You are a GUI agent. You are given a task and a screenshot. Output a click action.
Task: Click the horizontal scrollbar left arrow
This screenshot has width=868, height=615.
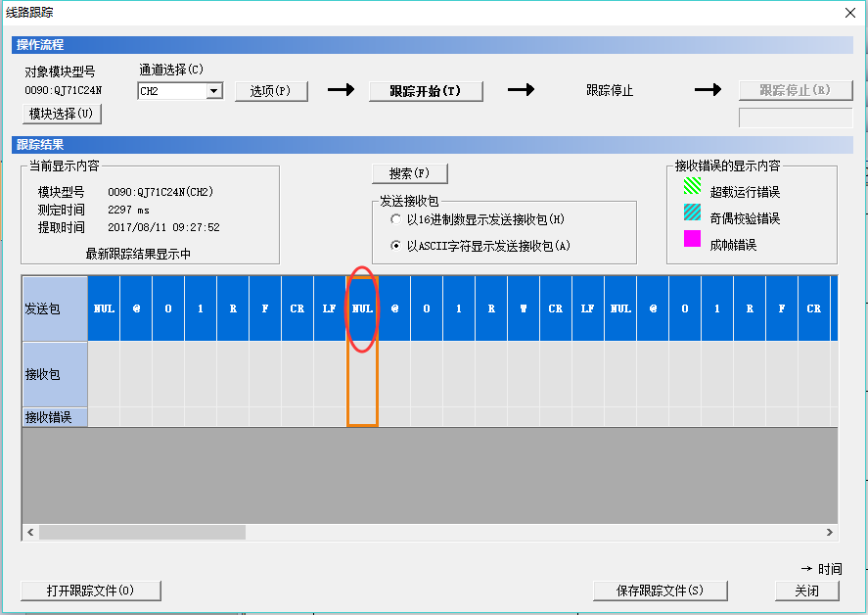point(30,532)
